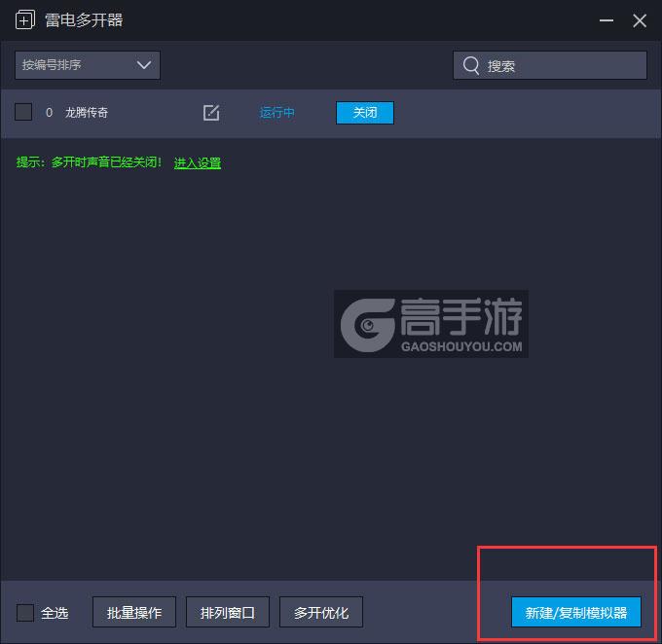The height and width of the screenshot is (644, 662).
Task: Open the 进入设置 link
Action: (x=198, y=162)
